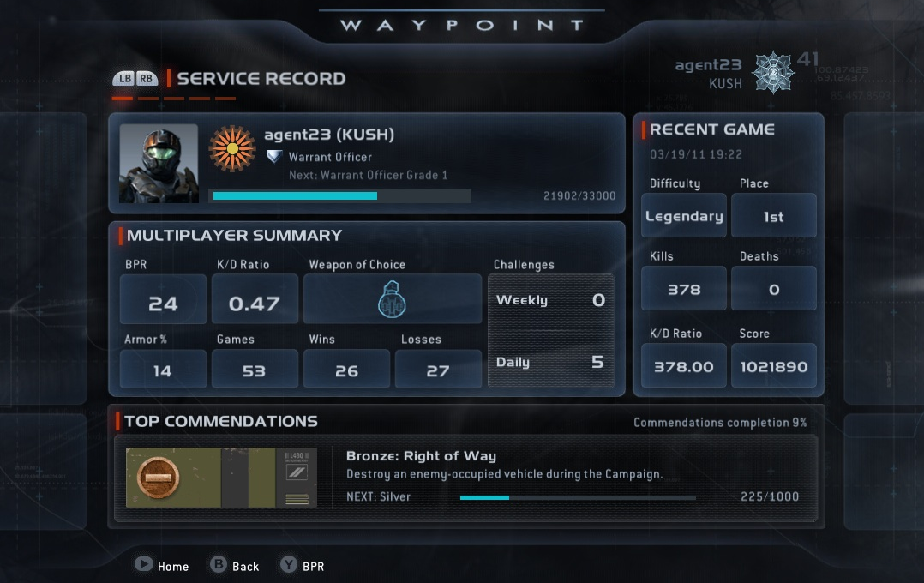Click the LB bumper icon

click(x=124, y=78)
